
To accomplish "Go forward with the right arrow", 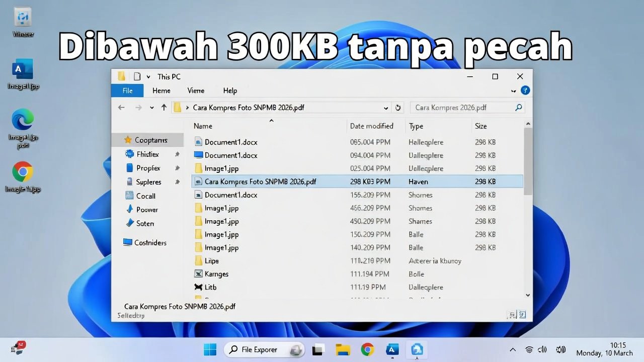I will pyautogui.click(x=138, y=107).
